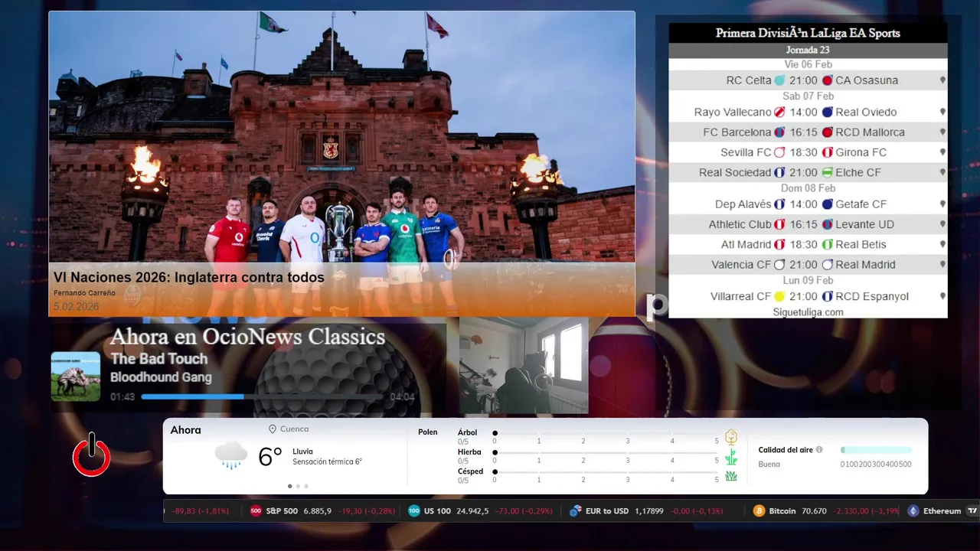980x551 pixels.
Task: Open VI Naciones 2026 news headline
Action: [189, 278]
